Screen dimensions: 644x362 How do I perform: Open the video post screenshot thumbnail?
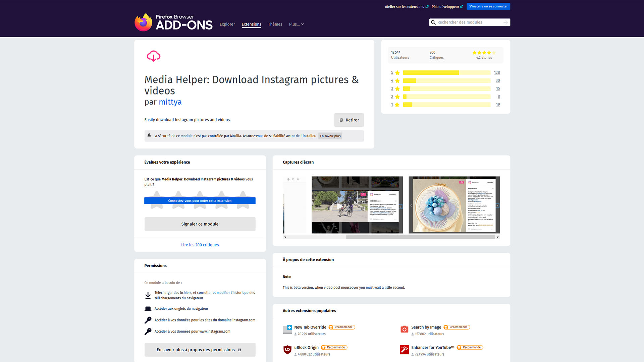(357, 205)
